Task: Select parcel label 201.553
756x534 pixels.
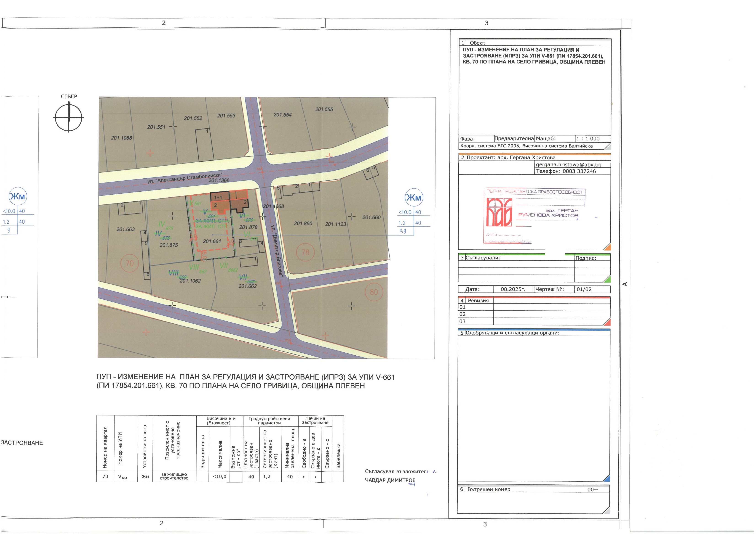Action: [226, 116]
